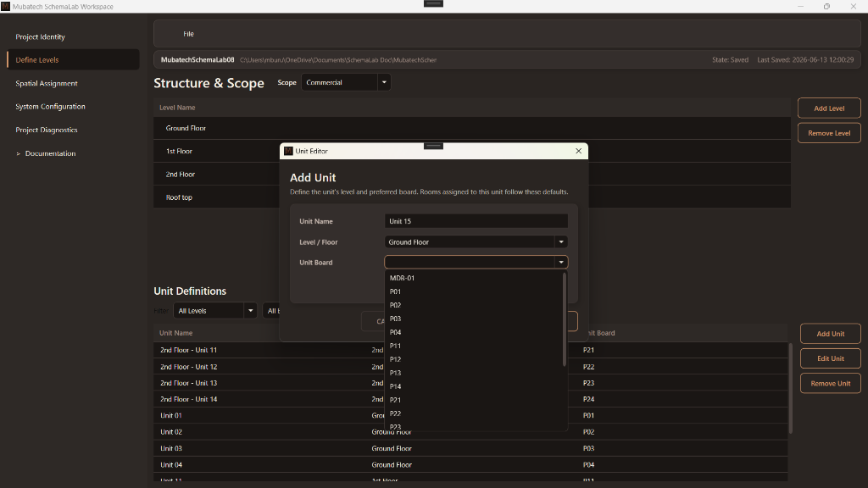Click the Unit Editor dialog icon
Screen dimensions: 868x488
(288, 151)
